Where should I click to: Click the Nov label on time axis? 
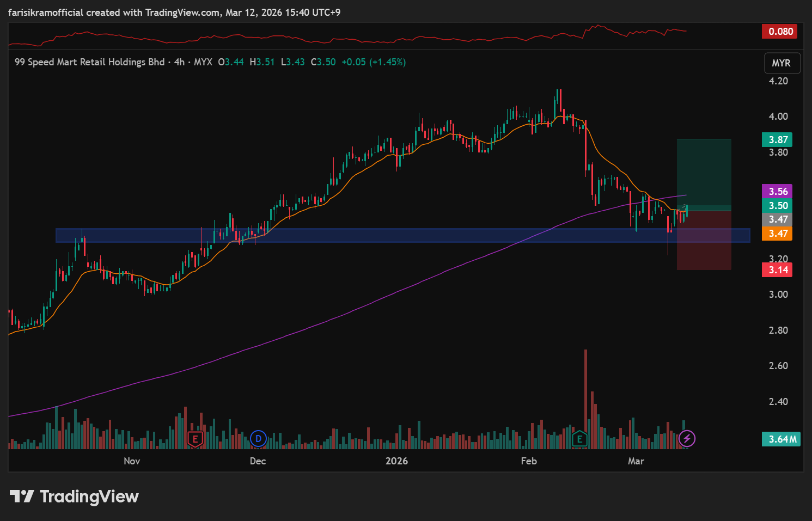tap(132, 461)
